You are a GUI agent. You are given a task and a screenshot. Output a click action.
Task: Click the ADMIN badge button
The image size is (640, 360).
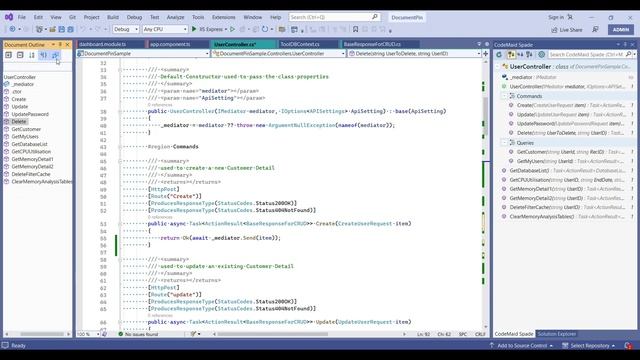(x=621, y=29)
